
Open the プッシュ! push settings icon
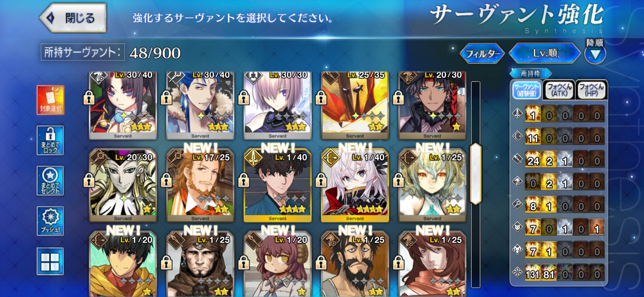(x=50, y=221)
